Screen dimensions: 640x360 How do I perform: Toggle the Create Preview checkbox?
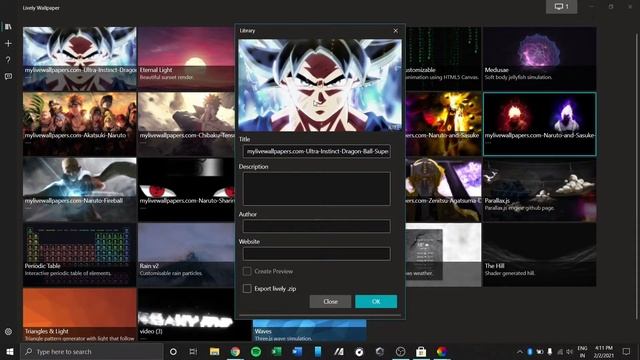tap(247, 271)
